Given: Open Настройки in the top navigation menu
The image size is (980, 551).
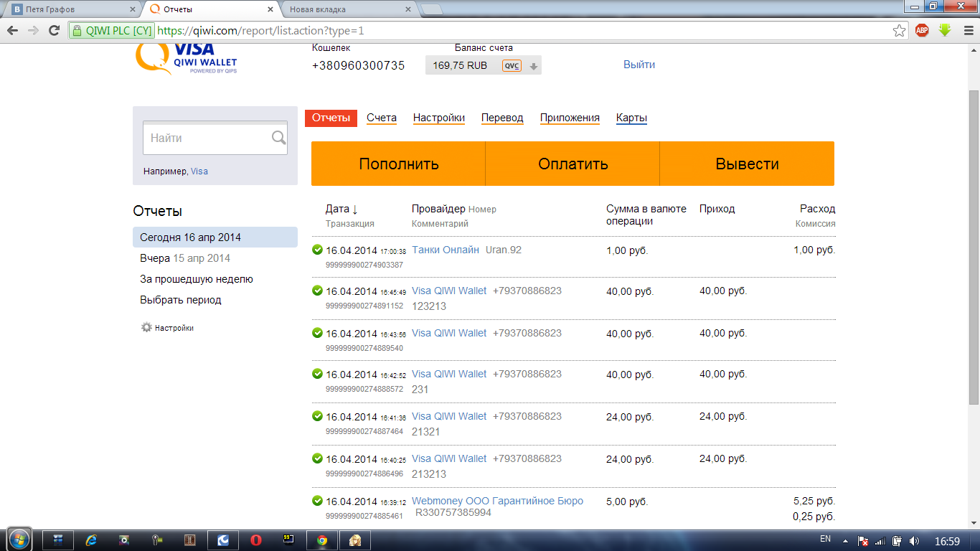Looking at the screenshot, I should coord(439,118).
